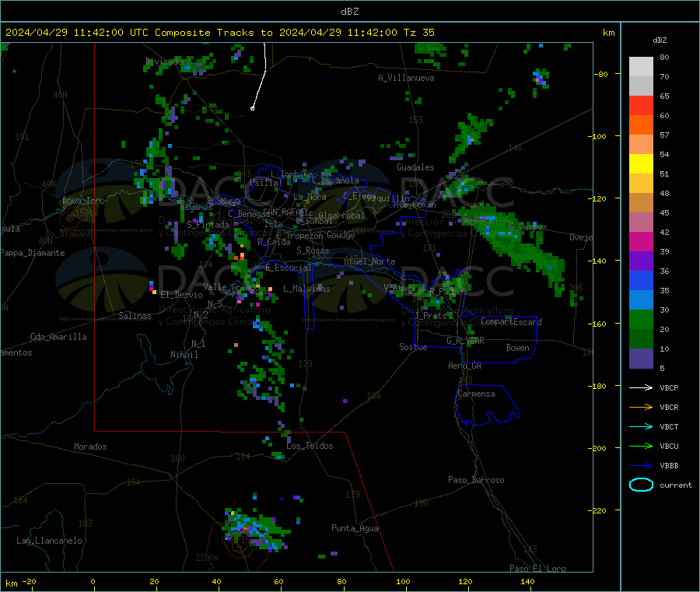Click the Punta_Agua map label

[355, 528]
